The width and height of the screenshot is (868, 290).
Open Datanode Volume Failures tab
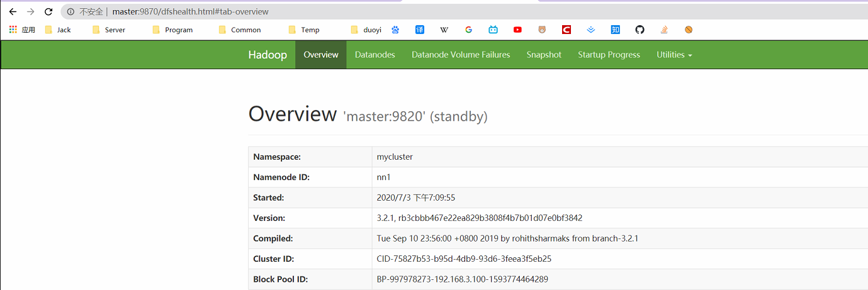coord(461,55)
